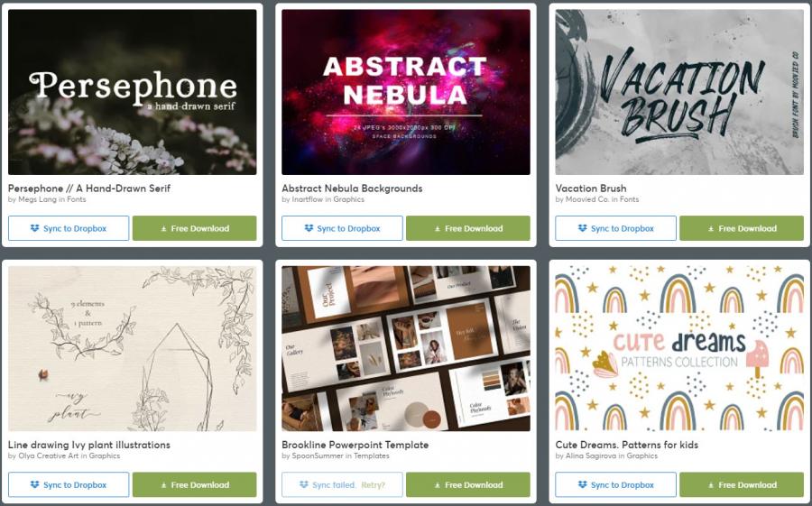Viewport: 812px width, 506px height.
Task: Open the Abstract Nebula Backgrounds title link
Action: click(x=352, y=189)
